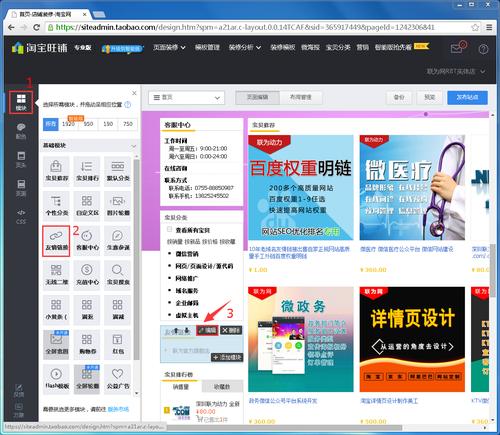Select the 充值中心 recharge module
Screen dimensions: 500x435
(x=87, y=275)
